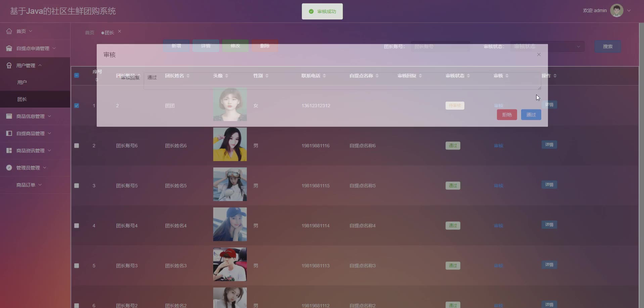Click the 搜索 button
This screenshot has height=308, width=644.
[608, 46]
